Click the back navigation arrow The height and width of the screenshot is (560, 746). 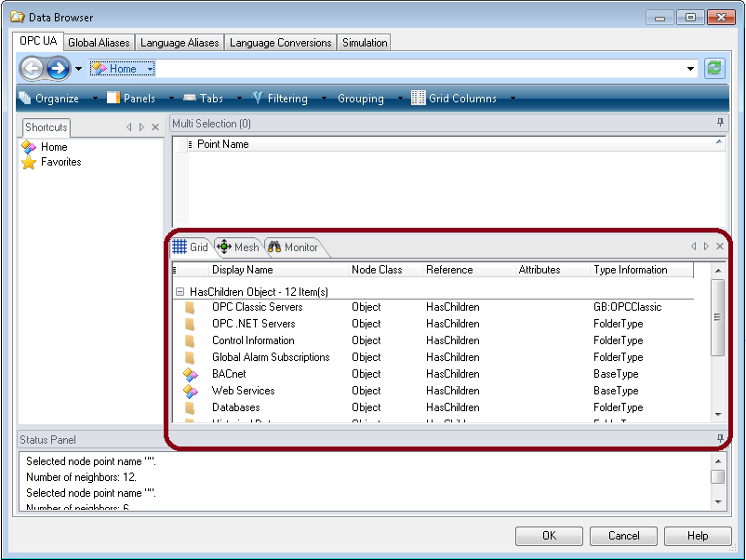tap(32, 68)
